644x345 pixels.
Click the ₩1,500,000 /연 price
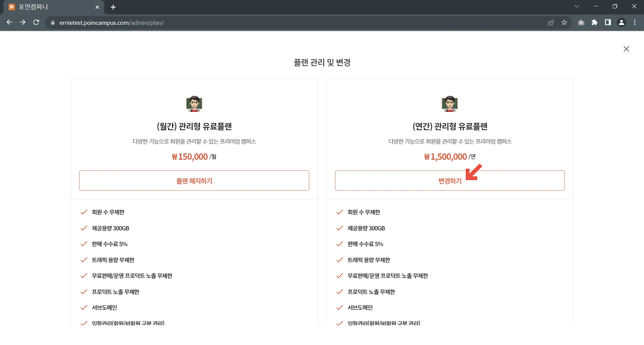click(x=450, y=157)
